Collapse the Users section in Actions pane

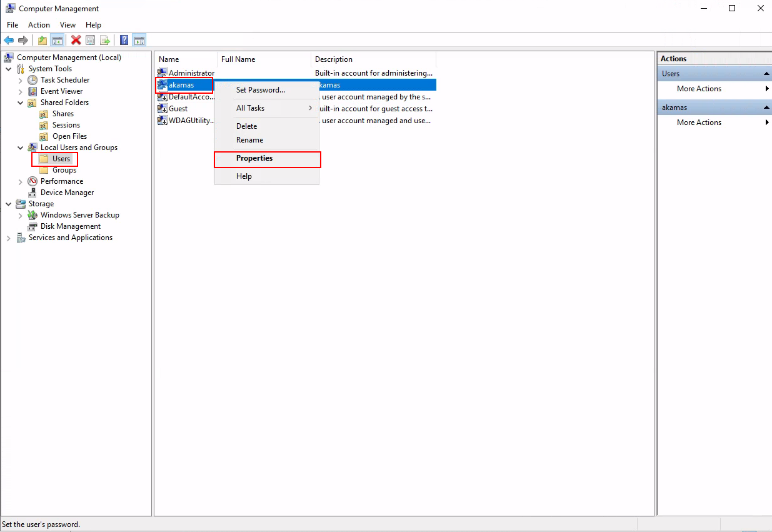766,74
